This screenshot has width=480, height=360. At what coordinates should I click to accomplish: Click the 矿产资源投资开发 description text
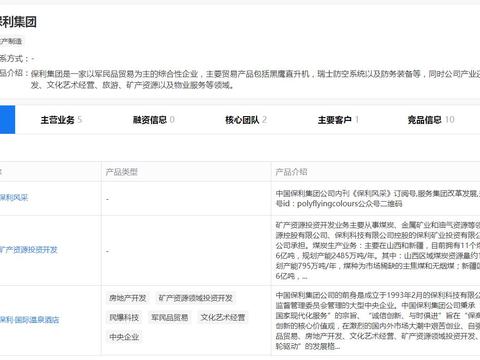coord(378,251)
